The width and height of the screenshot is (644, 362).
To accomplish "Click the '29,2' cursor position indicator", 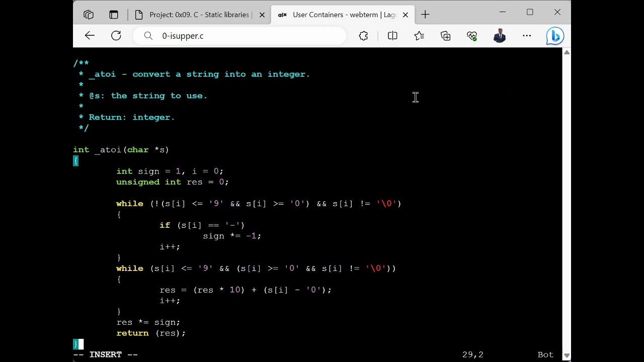I will [x=473, y=354].
